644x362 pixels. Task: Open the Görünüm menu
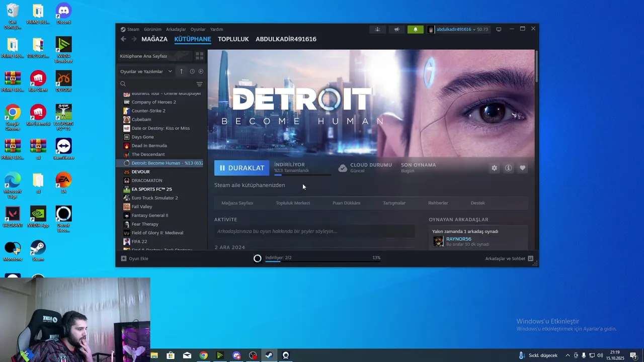click(152, 29)
